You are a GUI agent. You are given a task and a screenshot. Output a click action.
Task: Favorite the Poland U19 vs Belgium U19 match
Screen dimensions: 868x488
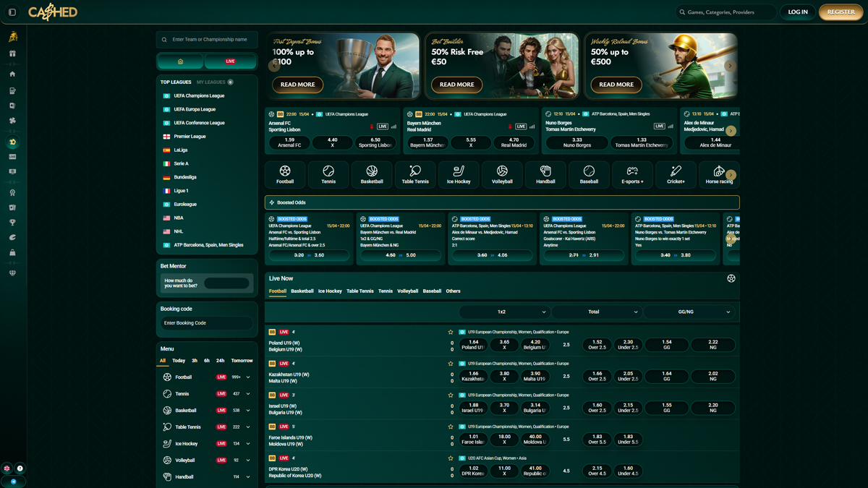tap(451, 332)
